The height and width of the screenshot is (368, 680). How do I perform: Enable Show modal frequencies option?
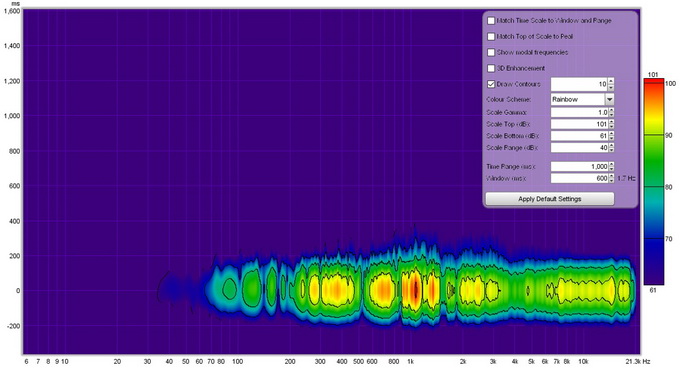coord(491,52)
